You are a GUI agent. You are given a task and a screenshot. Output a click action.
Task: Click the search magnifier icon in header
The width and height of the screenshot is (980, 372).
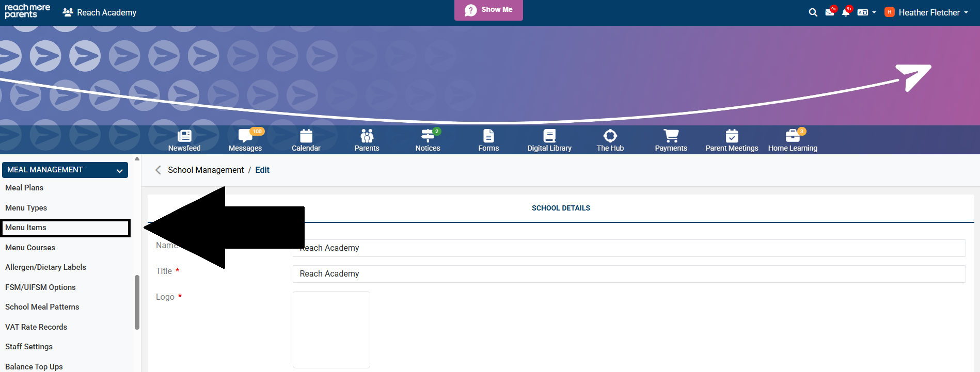tap(813, 12)
